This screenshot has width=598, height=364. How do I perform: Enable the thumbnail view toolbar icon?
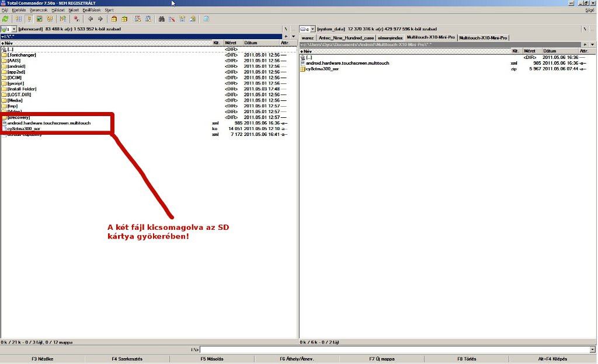pos(39,19)
